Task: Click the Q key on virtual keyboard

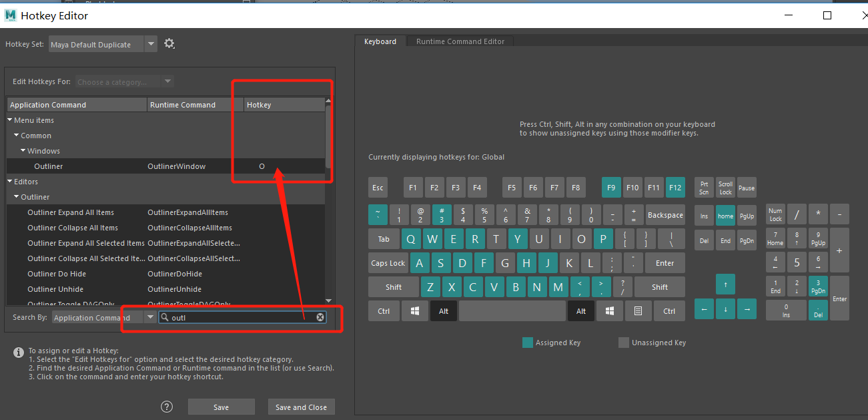Action: pyautogui.click(x=411, y=239)
